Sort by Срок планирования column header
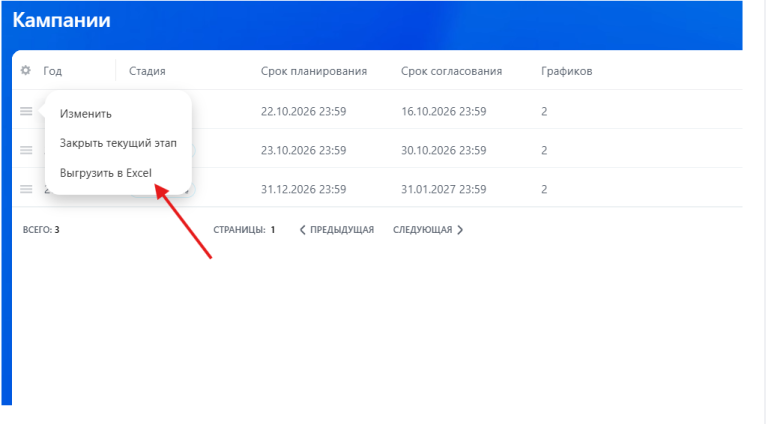The width and height of the screenshot is (768, 424). click(314, 71)
